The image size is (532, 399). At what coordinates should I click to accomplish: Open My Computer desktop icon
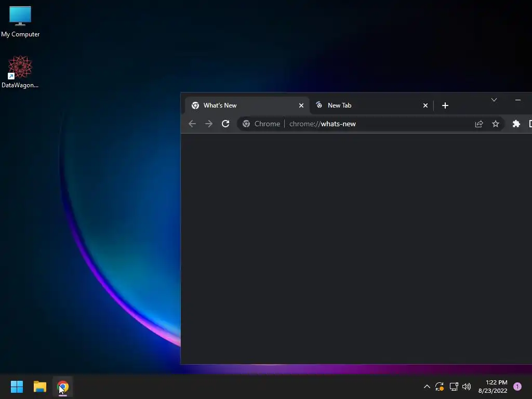tap(20, 22)
